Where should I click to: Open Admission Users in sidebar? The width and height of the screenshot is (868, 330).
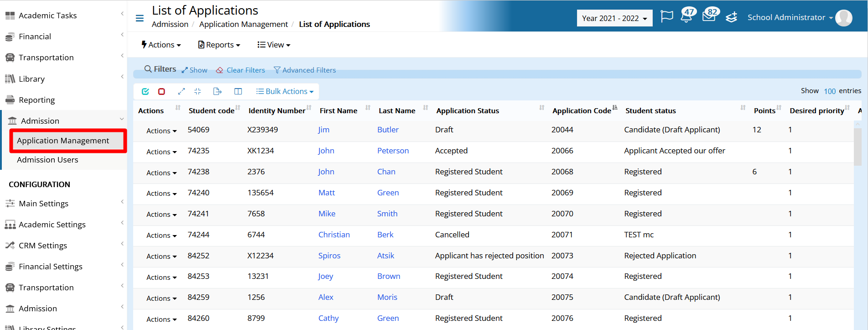(x=47, y=160)
